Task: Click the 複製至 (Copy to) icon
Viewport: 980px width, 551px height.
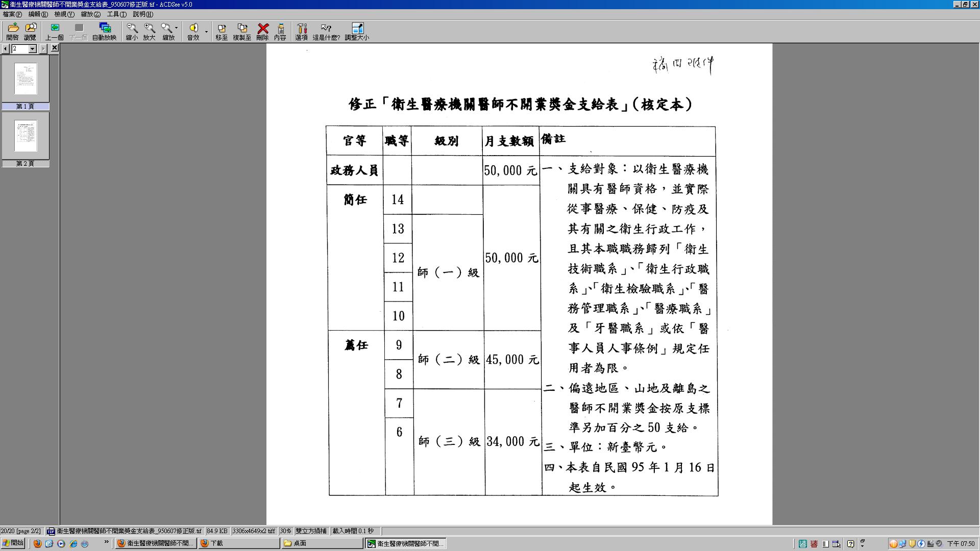Action: click(x=242, y=31)
